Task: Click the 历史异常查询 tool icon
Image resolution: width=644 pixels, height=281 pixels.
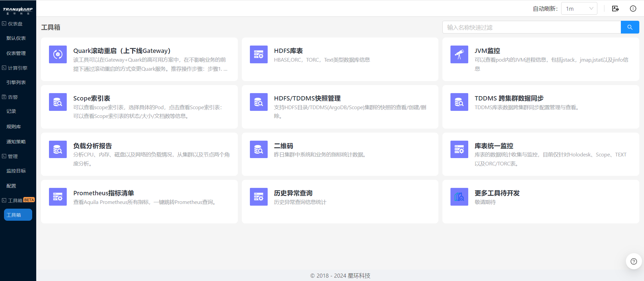Action: point(259,197)
